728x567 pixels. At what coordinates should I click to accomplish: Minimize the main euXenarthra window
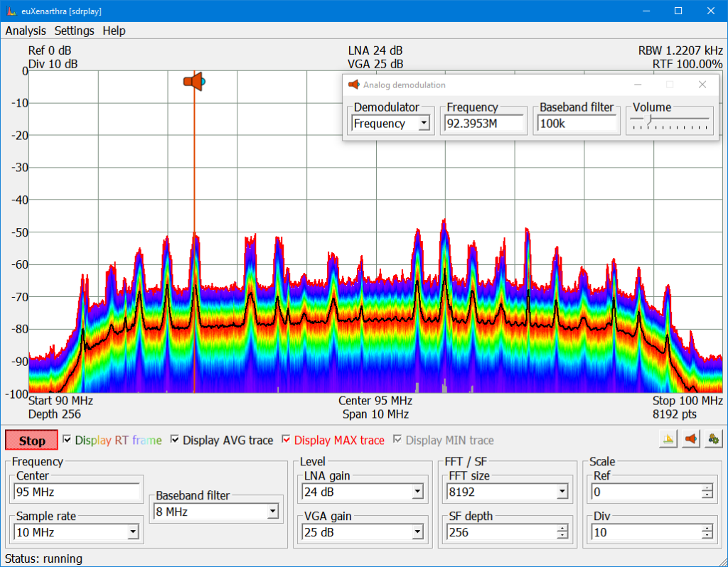coord(646,11)
